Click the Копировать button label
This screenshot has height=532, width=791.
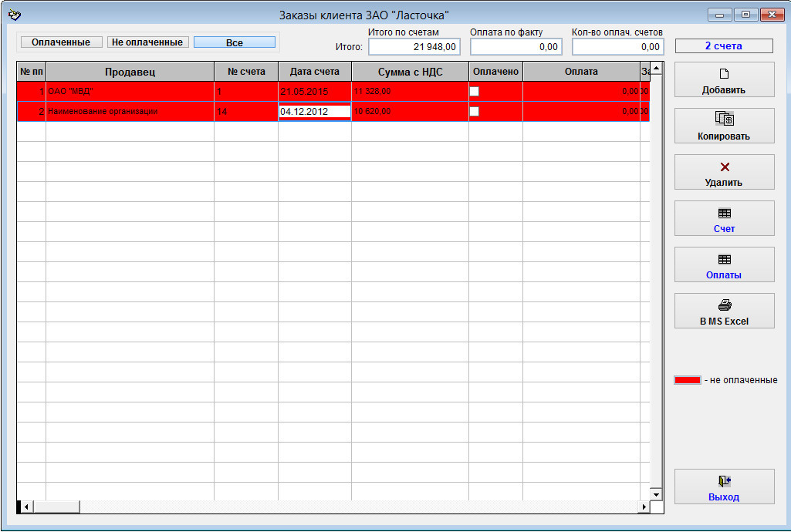(x=723, y=136)
